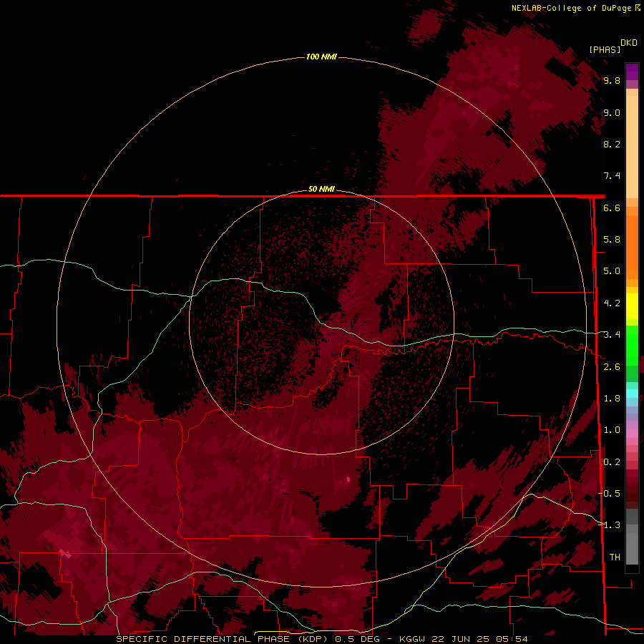
Task: Click the 5.0 legend value
Action: point(612,271)
